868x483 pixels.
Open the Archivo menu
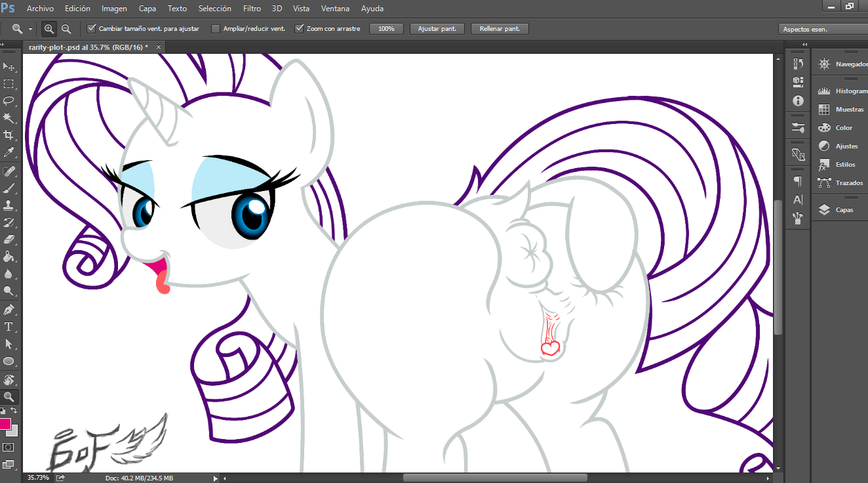(40, 9)
